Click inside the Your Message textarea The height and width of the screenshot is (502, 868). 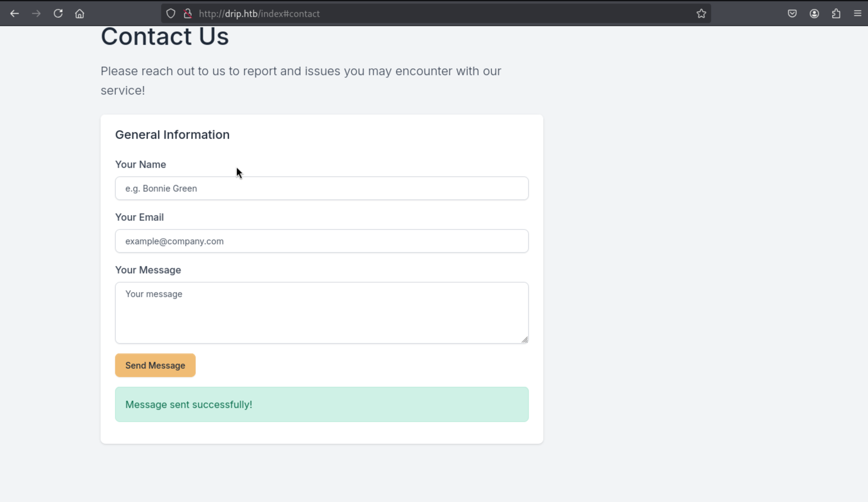pyautogui.click(x=322, y=313)
